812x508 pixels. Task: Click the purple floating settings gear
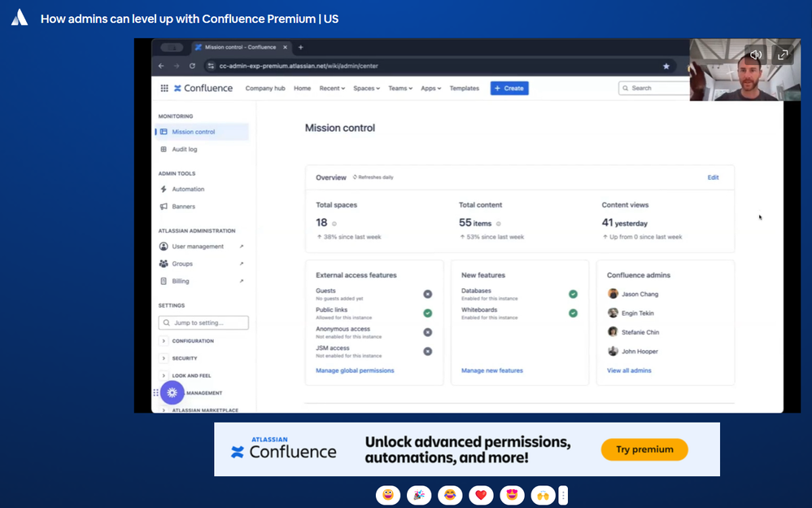[x=172, y=392]
